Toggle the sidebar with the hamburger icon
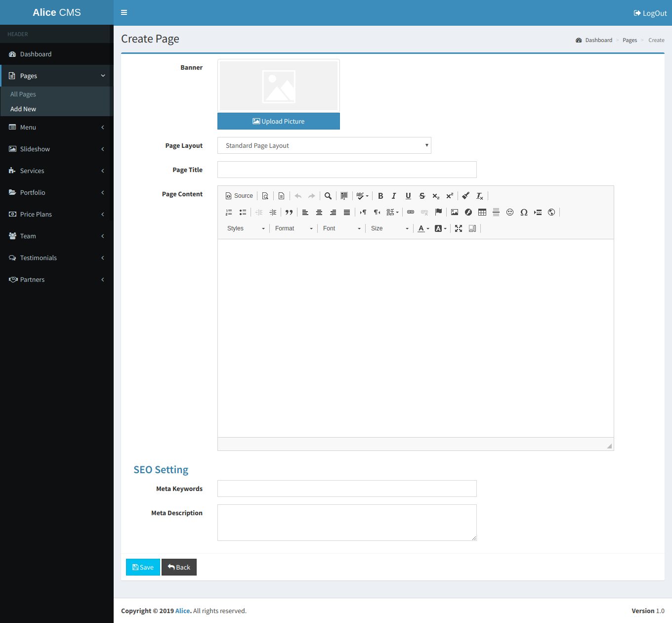 coord(124,12)
